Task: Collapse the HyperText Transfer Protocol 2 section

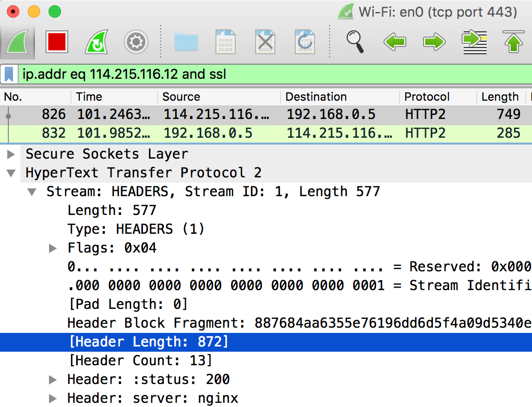Action: pos(10,172)
